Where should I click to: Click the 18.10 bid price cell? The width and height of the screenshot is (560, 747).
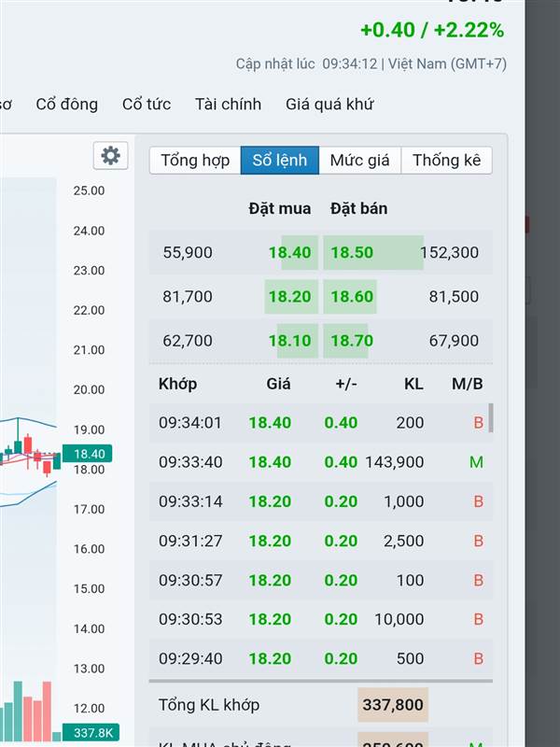[x=289, y=341]
